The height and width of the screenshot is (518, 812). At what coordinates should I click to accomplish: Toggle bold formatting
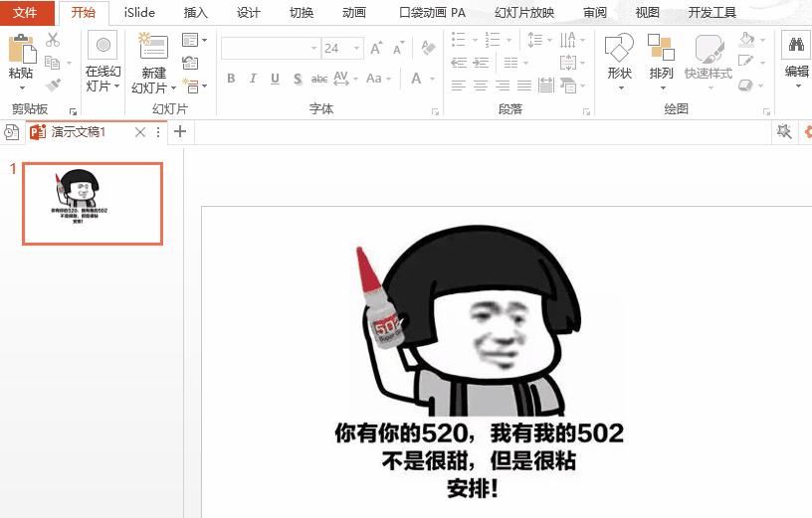pos(231,79)
